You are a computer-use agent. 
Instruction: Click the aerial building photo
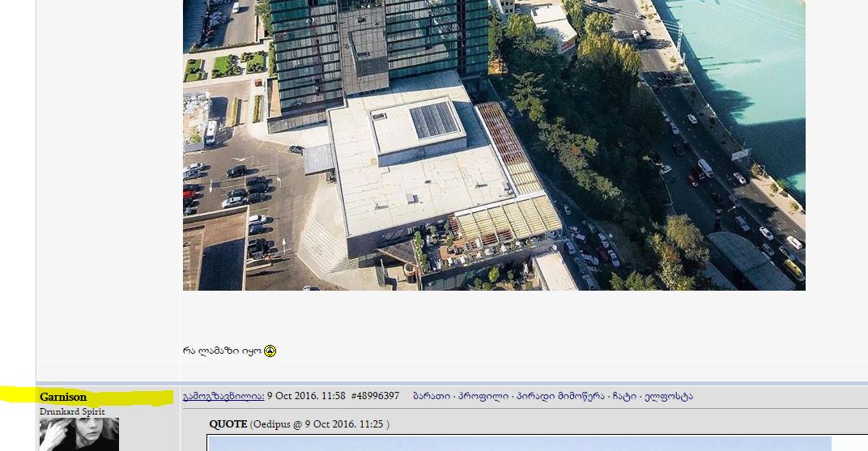(494, 145)
